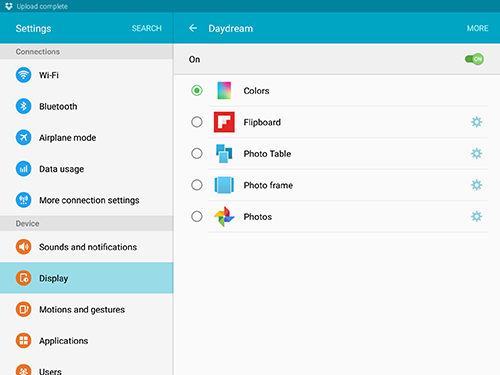Tap the Photos label
Viewport: 500px width, 375px height.
258,217
